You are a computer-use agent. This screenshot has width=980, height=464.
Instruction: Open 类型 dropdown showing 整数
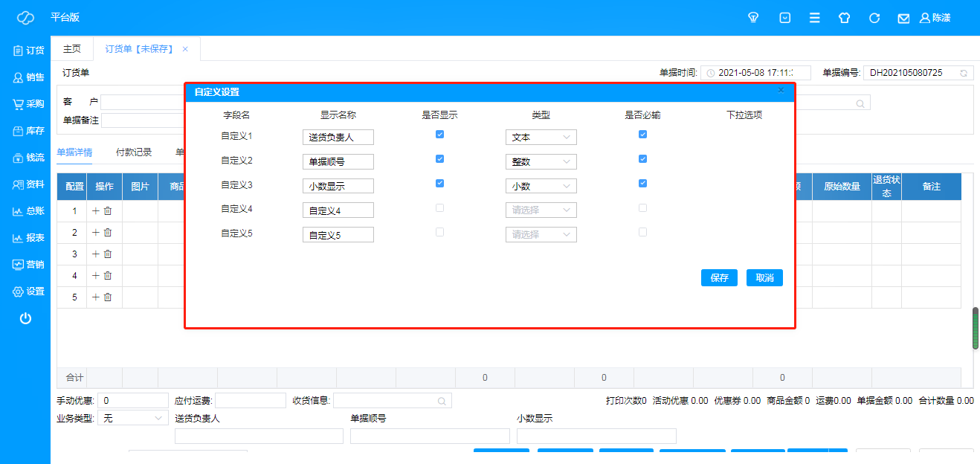pos(541,161)
